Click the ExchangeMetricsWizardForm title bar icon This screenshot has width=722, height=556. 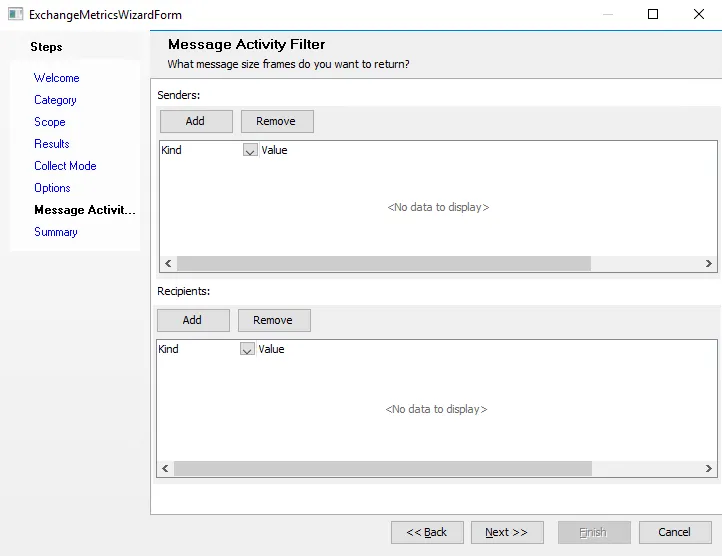click(15, 14)
